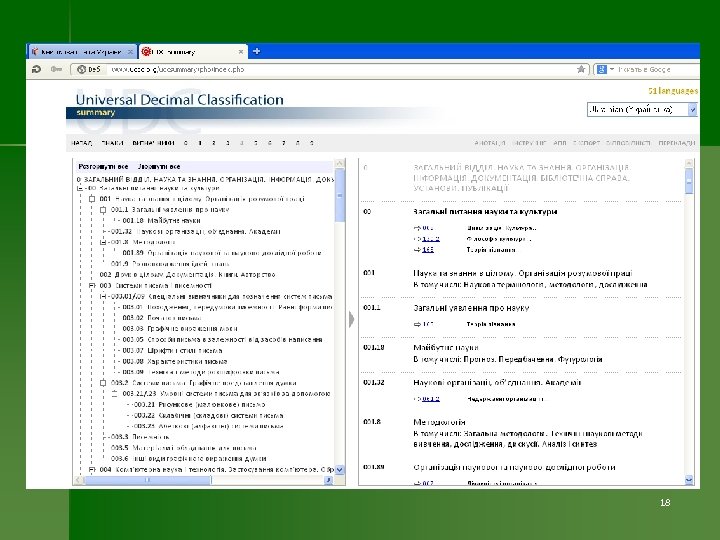Follow the 061.2 cross-reference link

(431, 399)
